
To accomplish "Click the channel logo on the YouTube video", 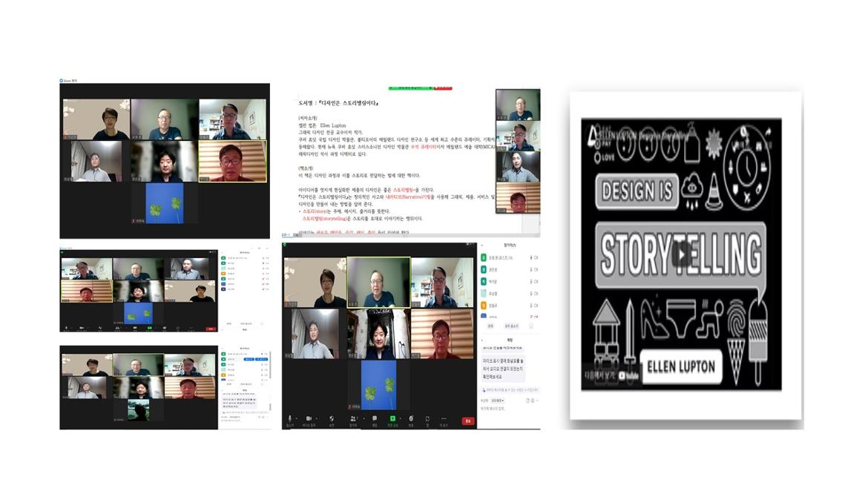I will pyautogui.click(x=592, y=134).
